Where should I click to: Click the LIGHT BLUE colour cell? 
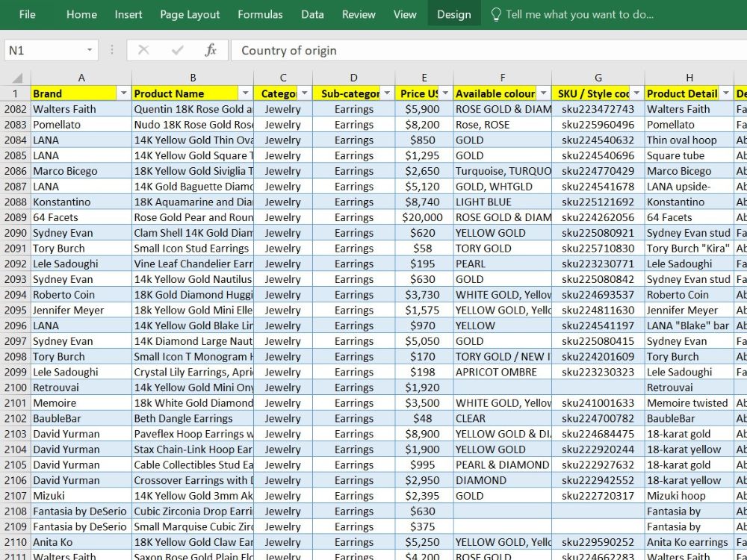(503, 202)
